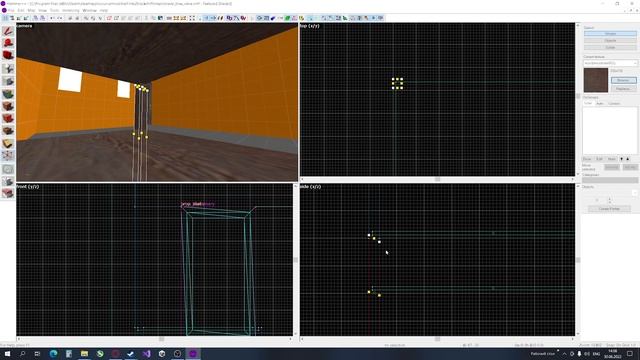Open the Instancing menu
The width and height of the screenshot is (640, 360).
[x=71, y=10]
